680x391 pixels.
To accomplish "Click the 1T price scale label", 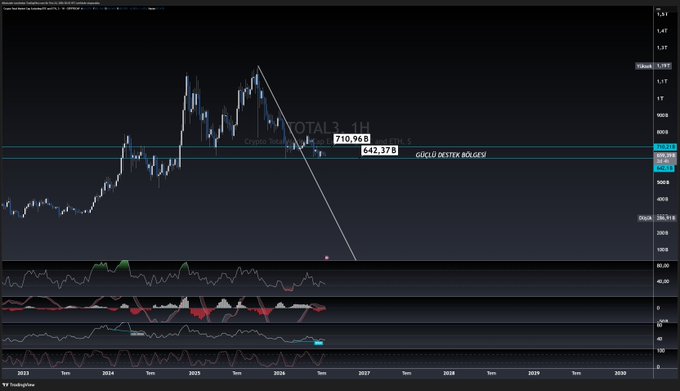I will coord(660,98).
